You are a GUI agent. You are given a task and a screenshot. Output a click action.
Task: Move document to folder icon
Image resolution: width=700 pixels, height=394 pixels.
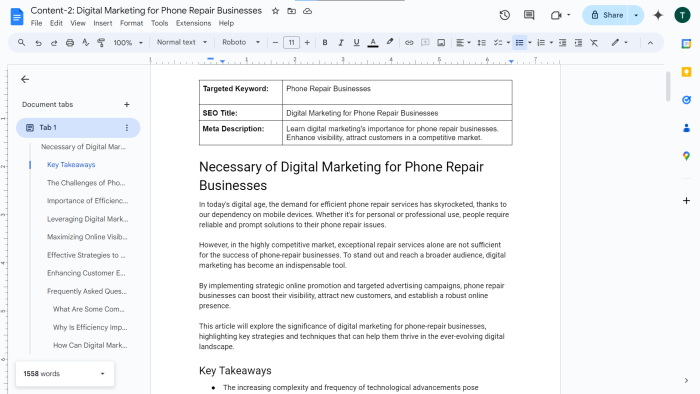pos(292,11)
